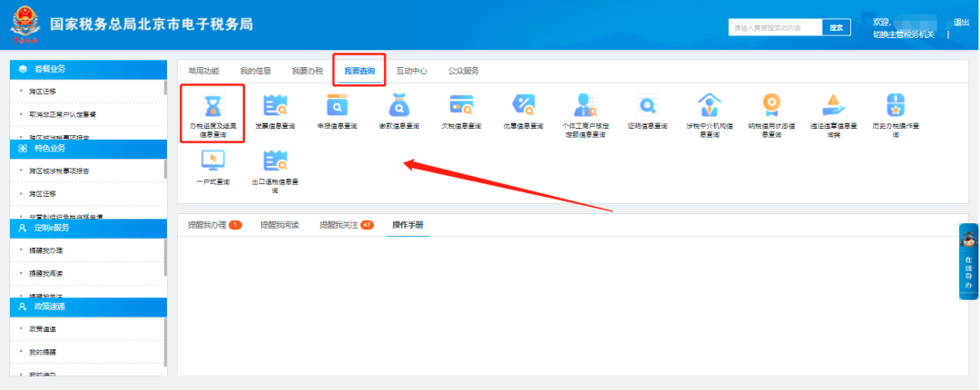Click the 政策速递 person icon
Viewport: 980px width, 390px height.
pos(23,307)
